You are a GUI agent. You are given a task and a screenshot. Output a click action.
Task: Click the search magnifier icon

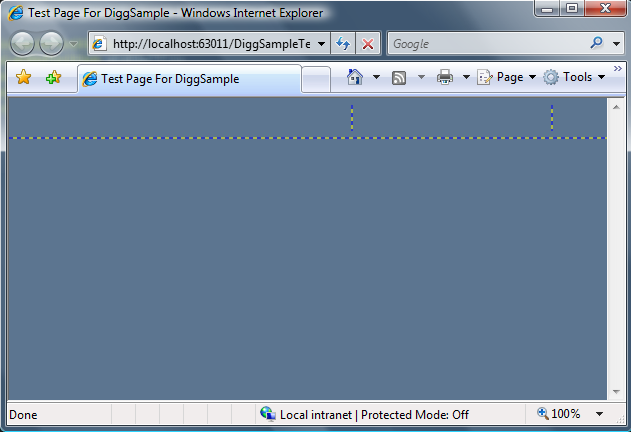(x=596, y=43)
